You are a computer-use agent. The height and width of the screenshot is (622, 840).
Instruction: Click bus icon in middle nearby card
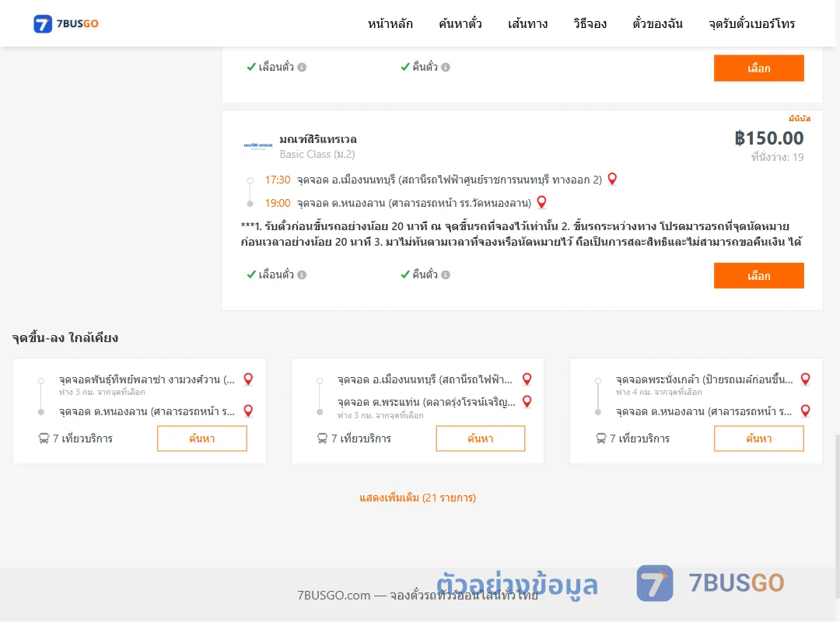(323, 439)
